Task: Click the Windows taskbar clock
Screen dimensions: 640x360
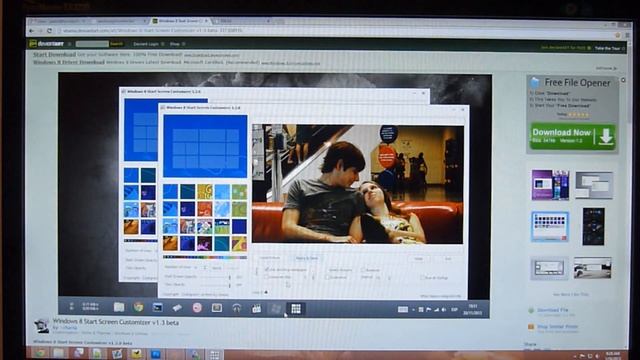Action: pos(613,355)
